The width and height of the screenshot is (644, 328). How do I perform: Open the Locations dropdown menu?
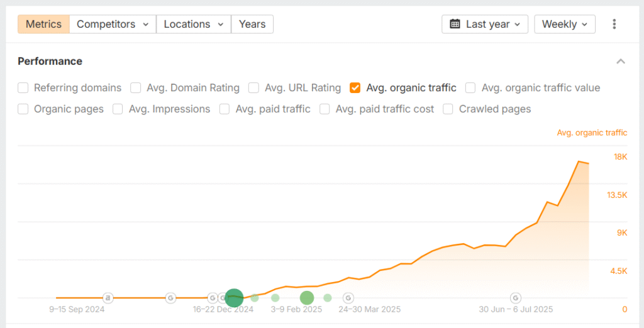tap(193, 24)
